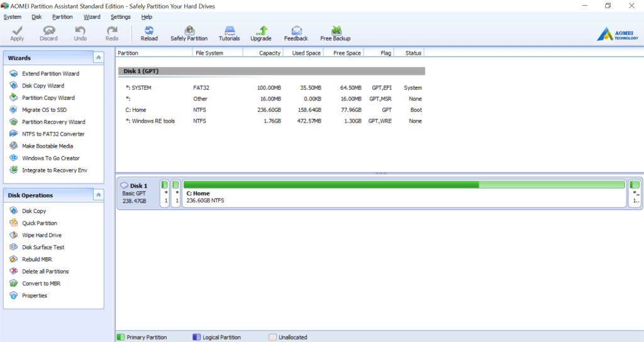The image size is (644, 342).
Task: Click the C: Home usage bar
Action: (404, 184)
